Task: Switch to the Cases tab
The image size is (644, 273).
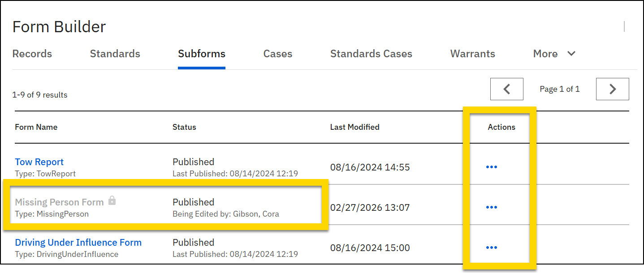Action: pyautogui.click(x=277, y=53)
